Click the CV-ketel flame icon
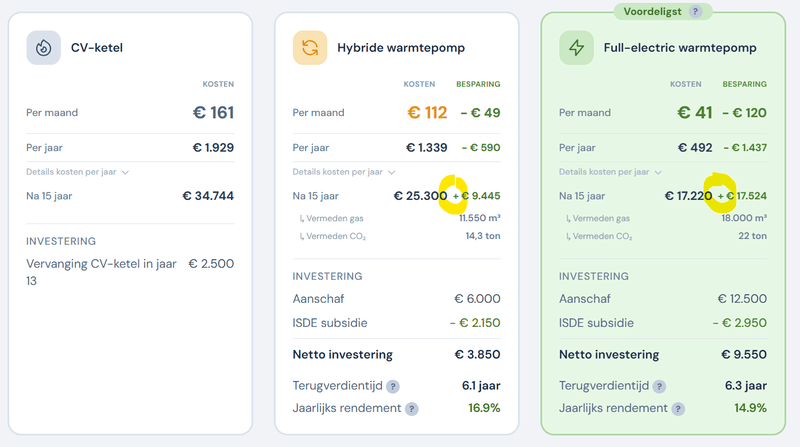800x447 pixels. pos(43,47)
